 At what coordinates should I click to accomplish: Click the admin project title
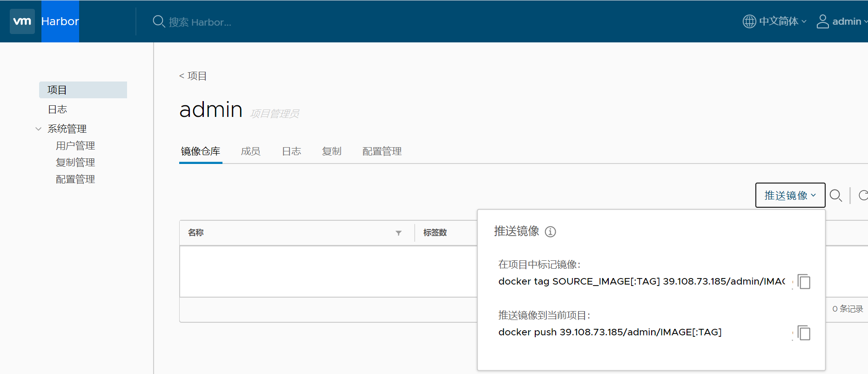point(211,109)
